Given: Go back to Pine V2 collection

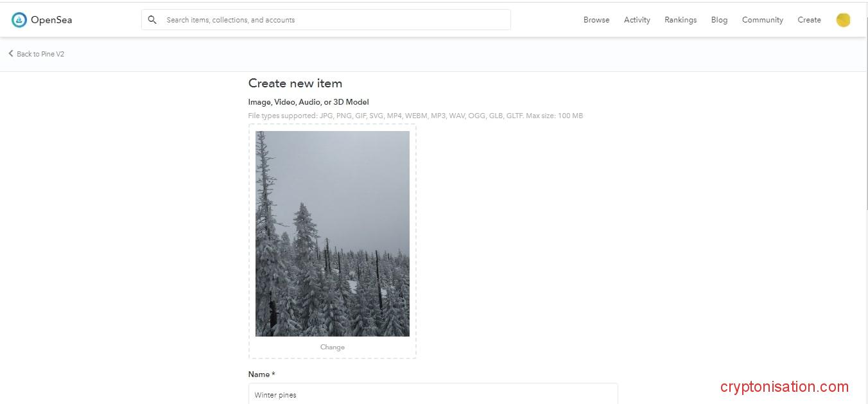Looking at the screenshot, I should [x=40, y=54].
